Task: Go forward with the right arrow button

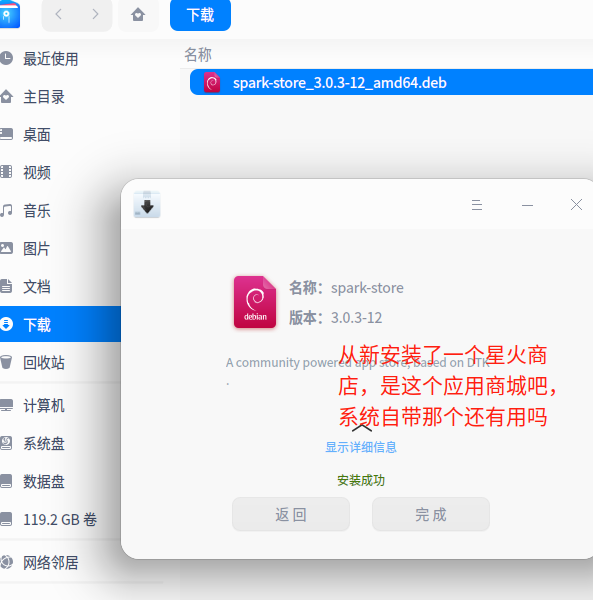Action: click(95, 15)
